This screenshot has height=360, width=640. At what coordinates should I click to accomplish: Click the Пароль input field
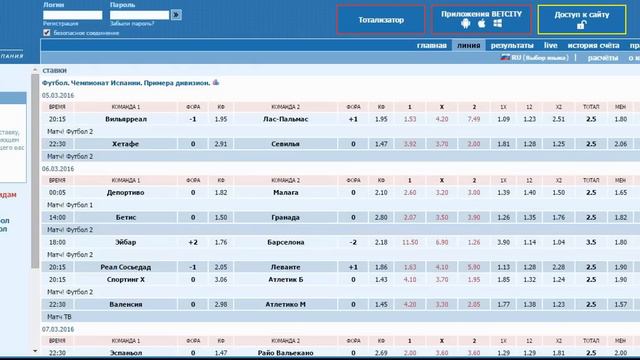click(139, 15)
